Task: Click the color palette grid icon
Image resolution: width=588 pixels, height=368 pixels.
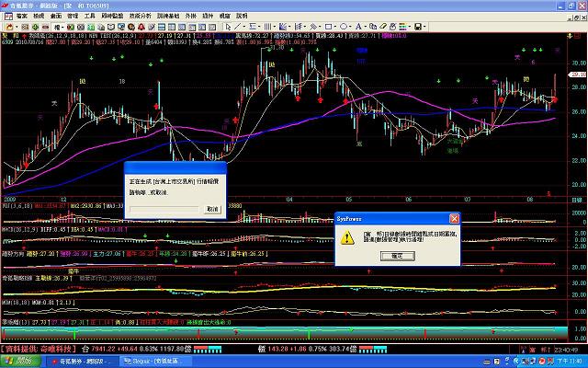Action: pos(402,27)
